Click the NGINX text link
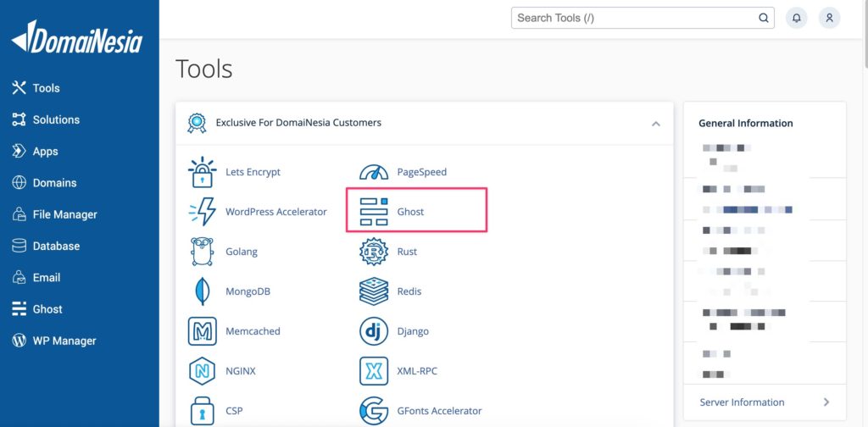868x427 pixels. point(241,371)
